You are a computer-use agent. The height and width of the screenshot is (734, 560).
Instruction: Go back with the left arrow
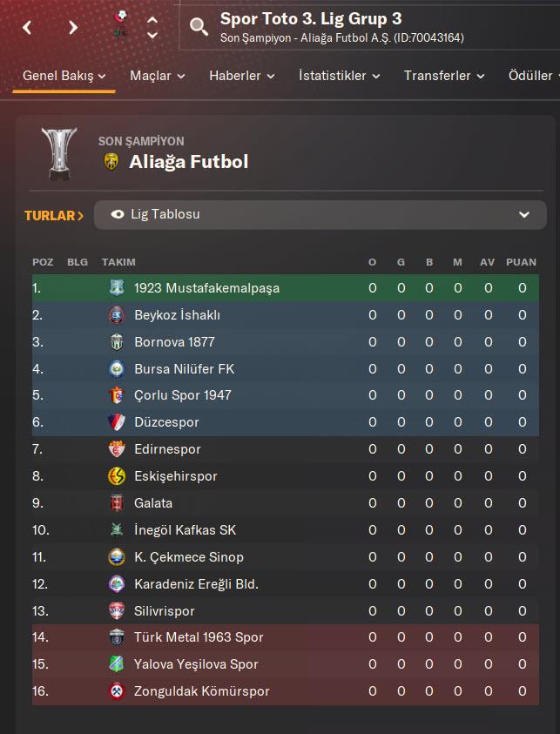click(x=27, y=27)
